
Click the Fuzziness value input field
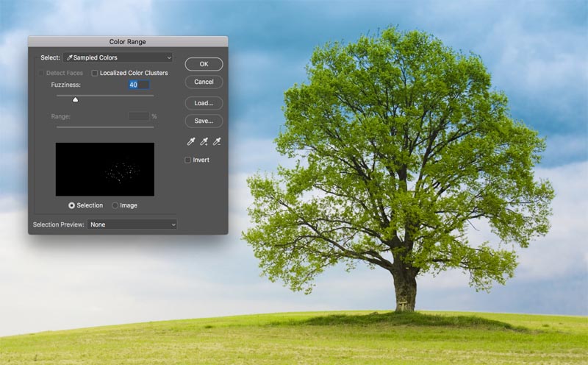click(138, 85)
